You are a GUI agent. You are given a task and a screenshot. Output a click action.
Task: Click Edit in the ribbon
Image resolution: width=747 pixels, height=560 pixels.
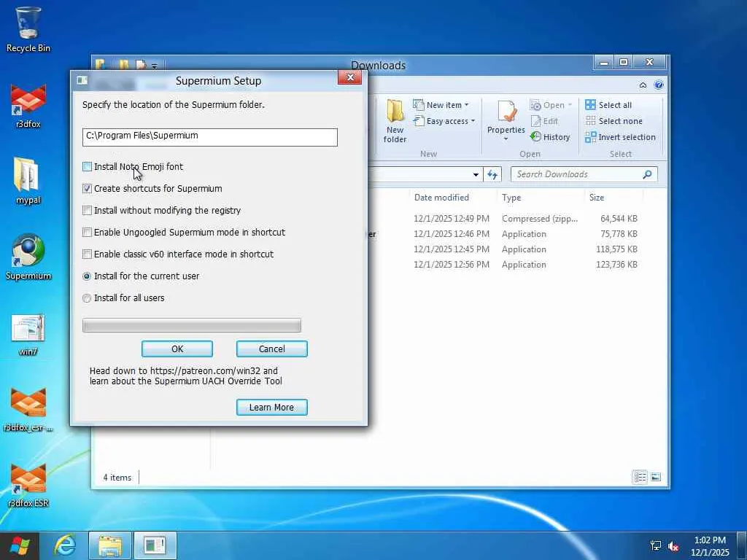[544, 121]
